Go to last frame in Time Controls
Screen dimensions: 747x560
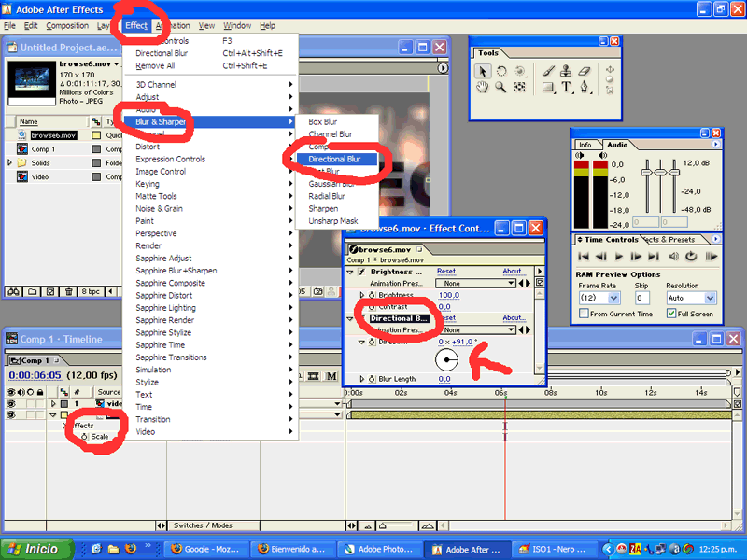(x=654, y=257)
